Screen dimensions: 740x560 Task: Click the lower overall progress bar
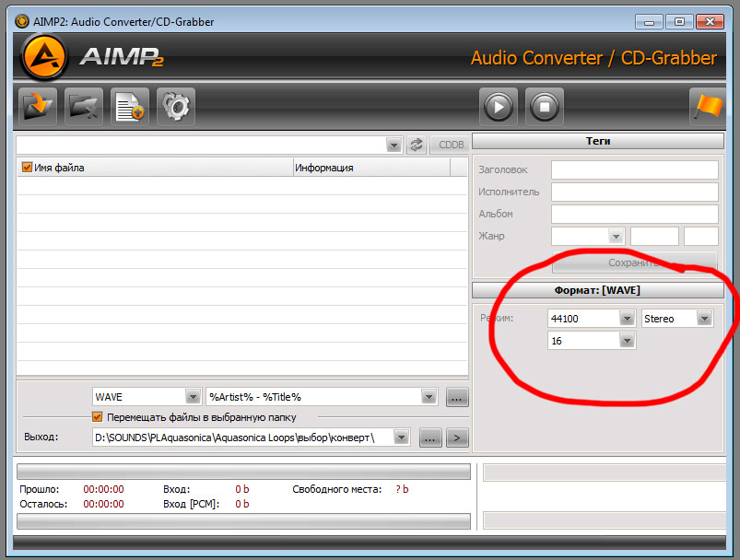[243, 521]
